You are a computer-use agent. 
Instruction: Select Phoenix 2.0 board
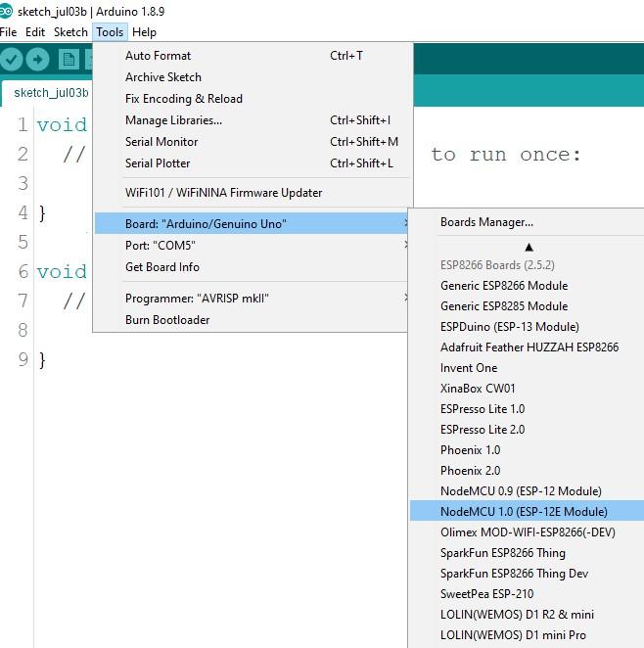[x=527, y=471]
